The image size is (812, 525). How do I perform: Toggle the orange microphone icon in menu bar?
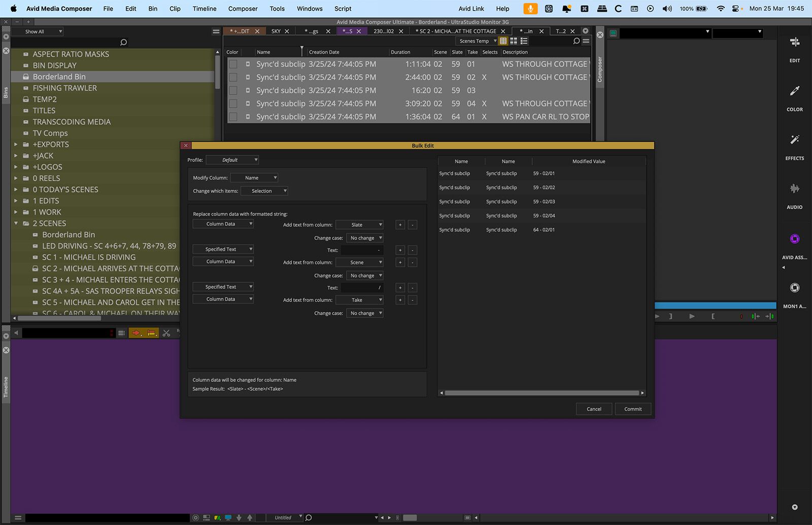pos(530,9)
